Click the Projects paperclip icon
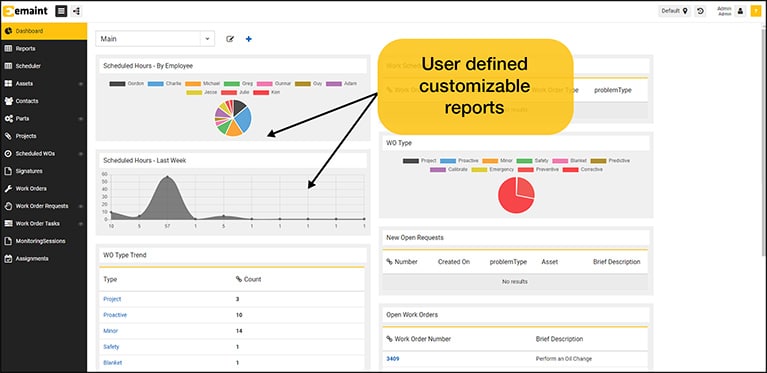The width and height of the screenshot is (767, 373). pos(8,136)
